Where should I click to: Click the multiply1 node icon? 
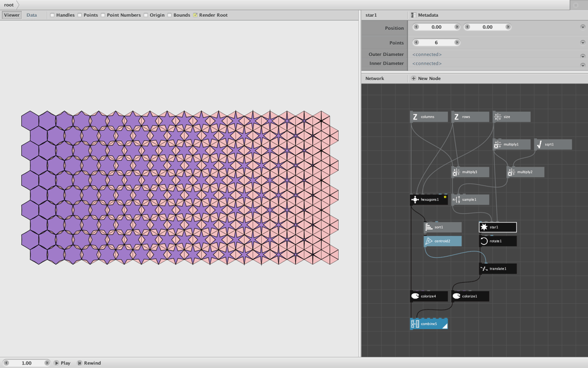[497, 145]
